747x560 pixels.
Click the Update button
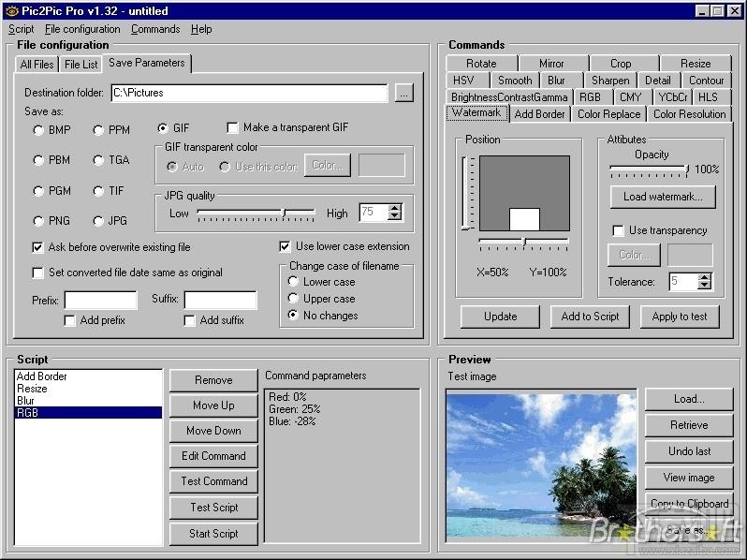tap(500, 317)
